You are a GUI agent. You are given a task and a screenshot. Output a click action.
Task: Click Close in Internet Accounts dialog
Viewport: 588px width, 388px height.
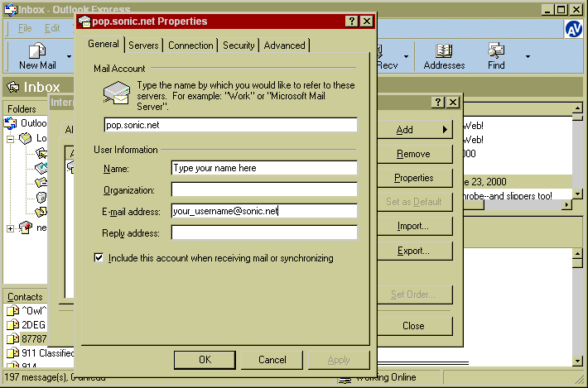(415, 326)
